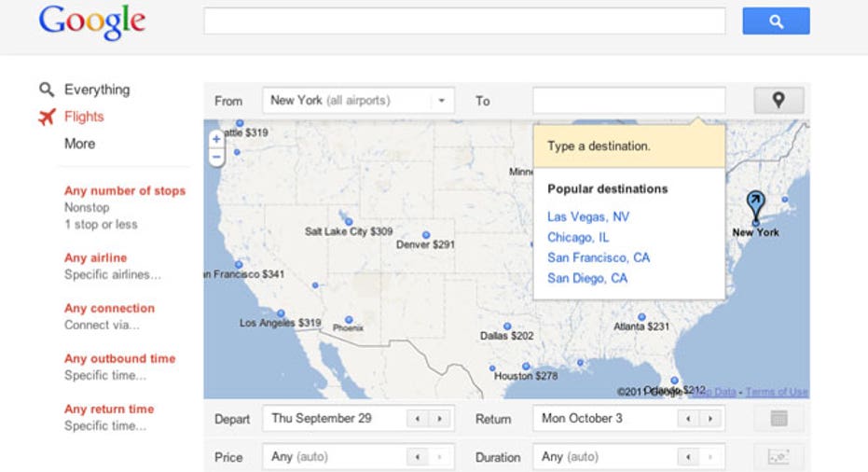Zoom out the map with minus button
The width and height of the screenshot is (868, 472).
click(x=216, y=157)
